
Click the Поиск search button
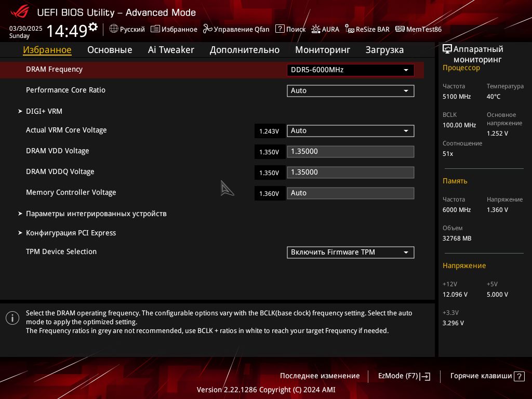pos(290,29)
